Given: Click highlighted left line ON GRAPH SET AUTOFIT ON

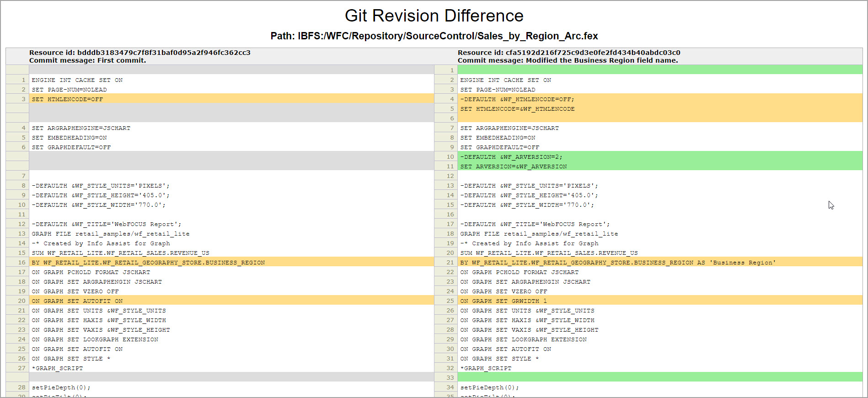Looking at the screenshot, I should (x=77, y=301).
